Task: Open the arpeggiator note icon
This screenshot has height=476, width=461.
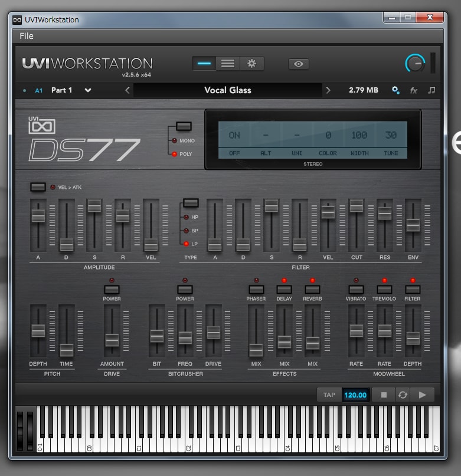Action: [431, 90]
